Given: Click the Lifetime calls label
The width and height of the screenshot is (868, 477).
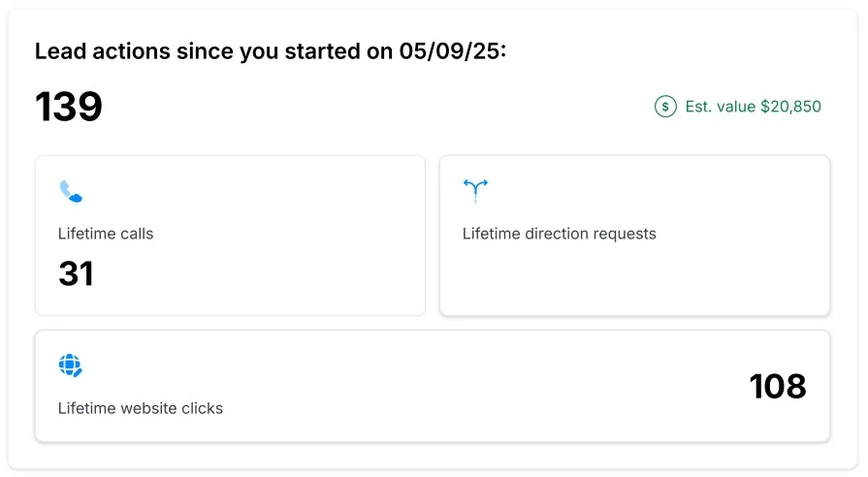Looking at the screenshot, I should [x=106, y=234].
